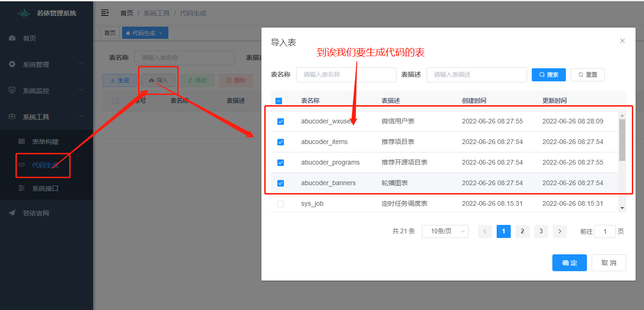Image resolution: width=644 pixels, height=310 pixels.
Task: Toggle the select-all checkbox in the background table
Action: coord(116,101)
